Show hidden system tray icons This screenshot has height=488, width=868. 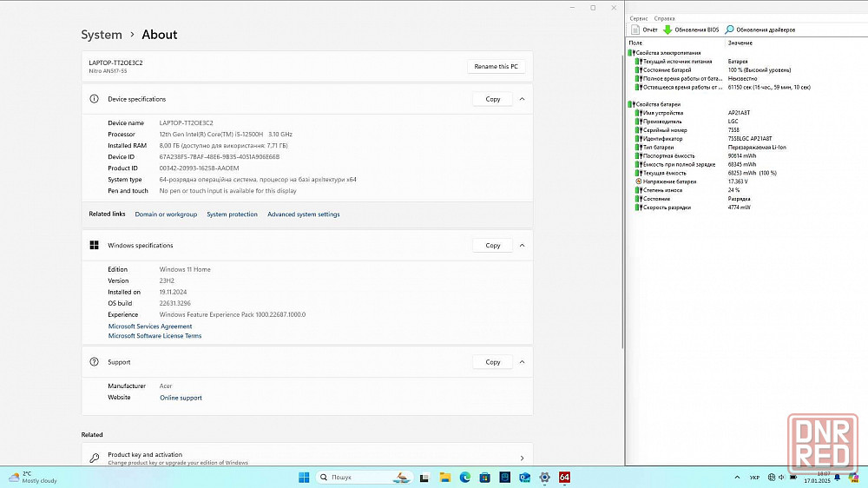pyautogui.click(x=737, y=478)
